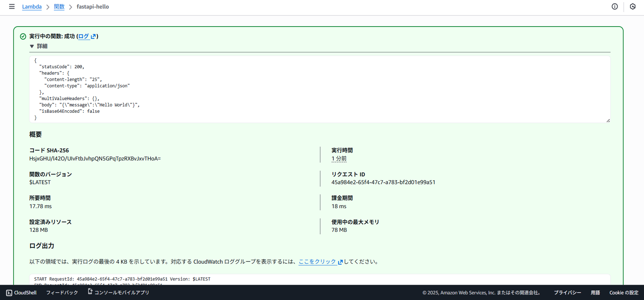Click the $LATEST function version value
This screenshot has width=644, height=300.
(40, 182)
